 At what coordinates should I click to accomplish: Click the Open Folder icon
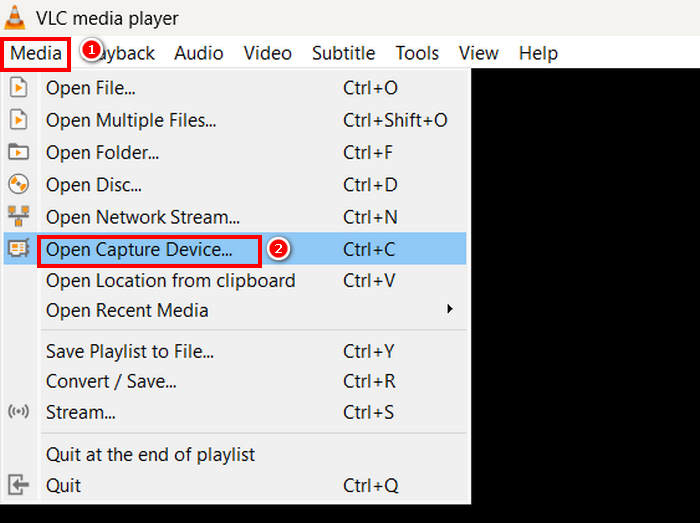click(x=18, y=152)
